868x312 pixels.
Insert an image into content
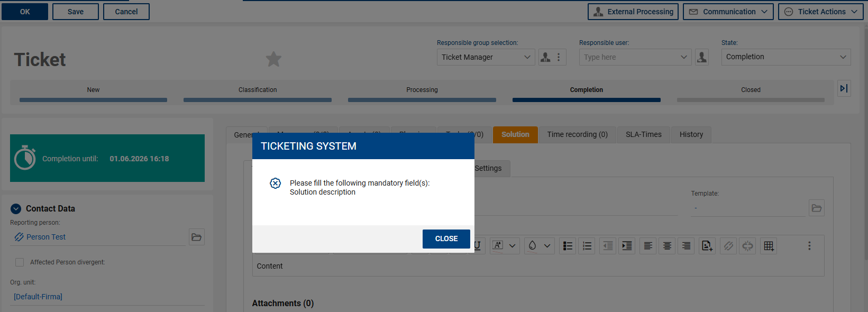[707, 245]
